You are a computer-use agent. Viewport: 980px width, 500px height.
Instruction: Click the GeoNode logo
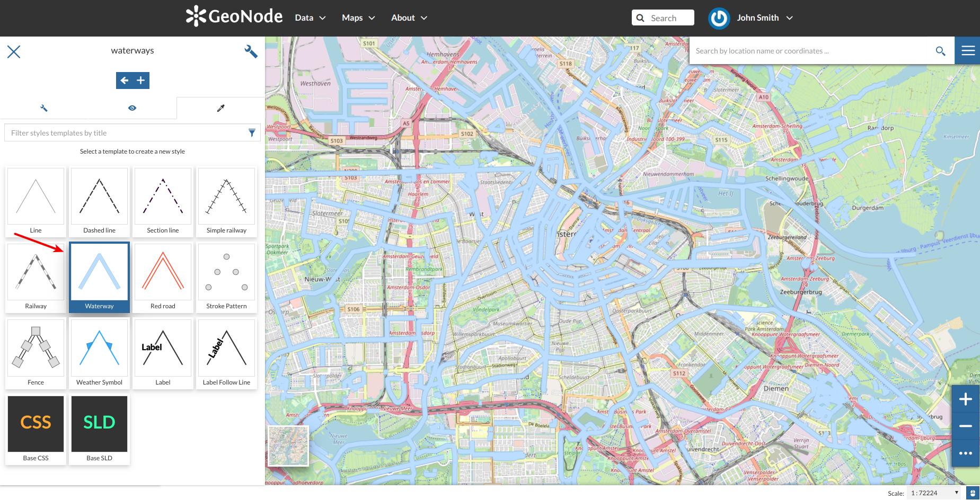[234, 16]
